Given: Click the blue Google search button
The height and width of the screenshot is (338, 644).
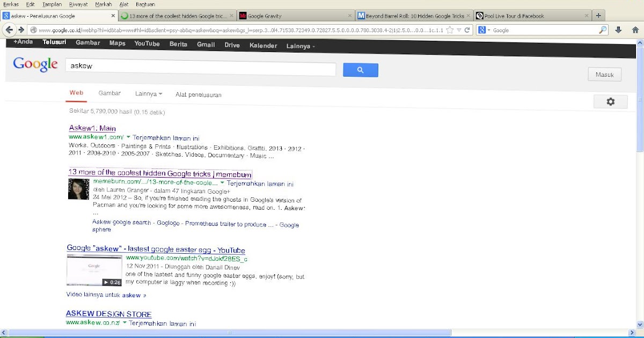Looking at the screenshot, I should (x=361, y=70).
